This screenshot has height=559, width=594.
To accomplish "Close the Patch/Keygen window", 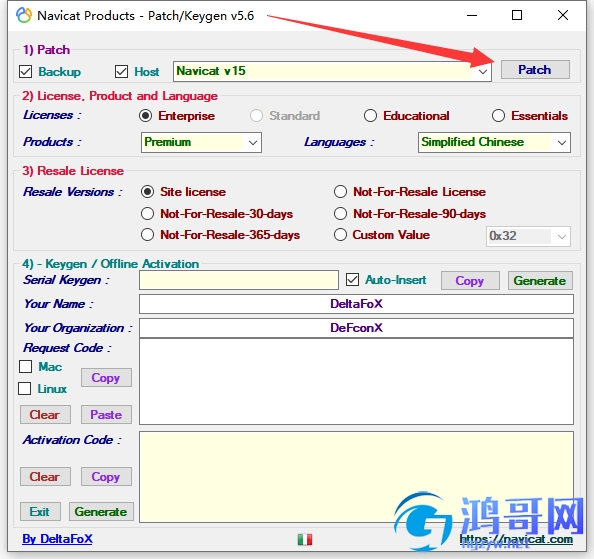I will (563, 16).
